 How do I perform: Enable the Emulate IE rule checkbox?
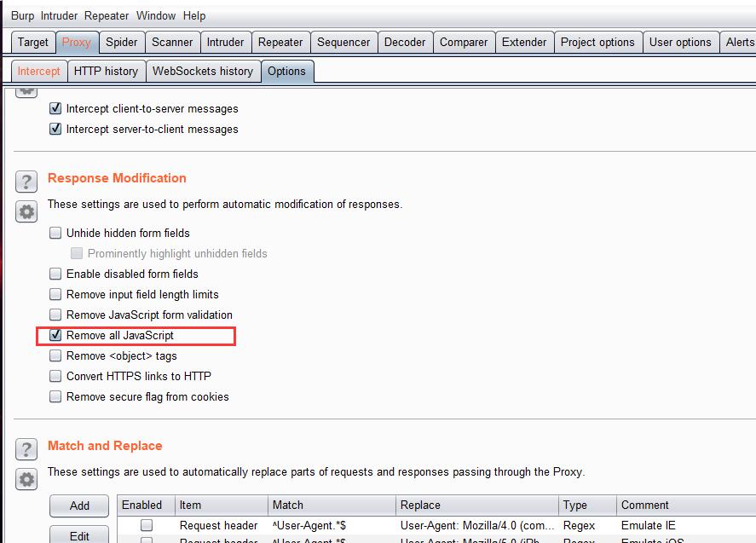[147, 525]
